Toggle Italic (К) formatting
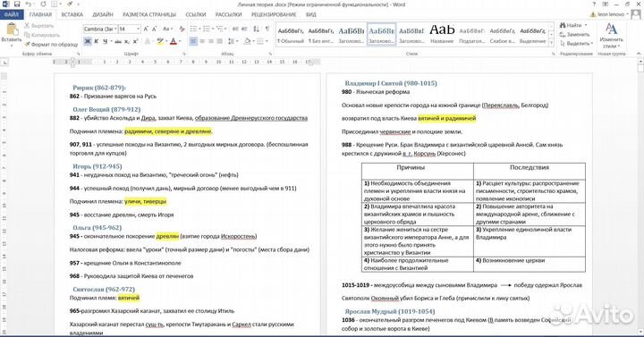This screenshot has height=337, width=644. pyautogui.click(x=96, y=41)
